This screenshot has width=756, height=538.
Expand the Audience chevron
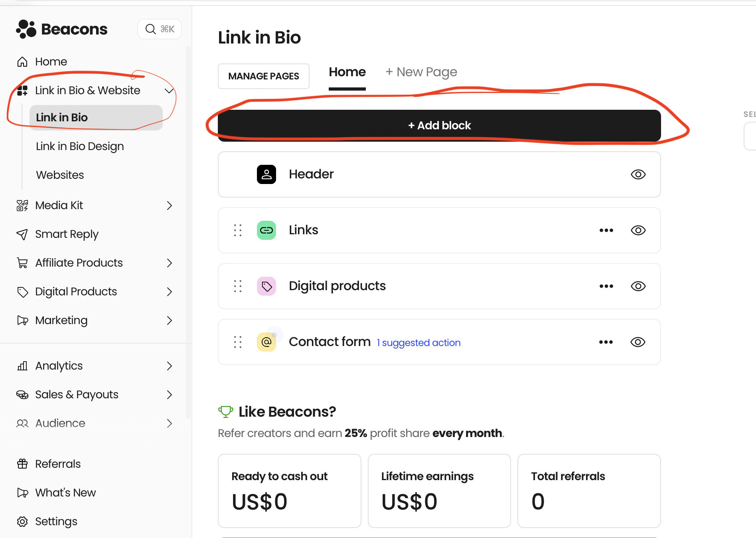[170, 423]
